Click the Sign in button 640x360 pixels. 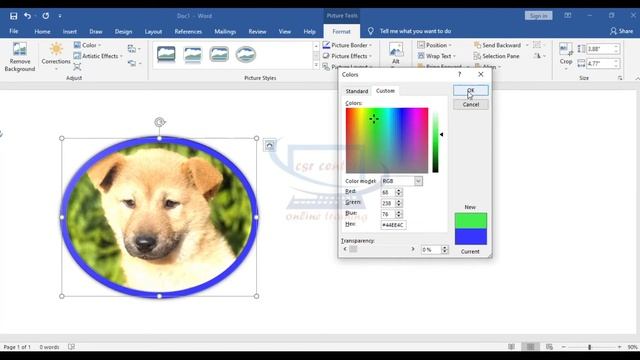point(538,16)
